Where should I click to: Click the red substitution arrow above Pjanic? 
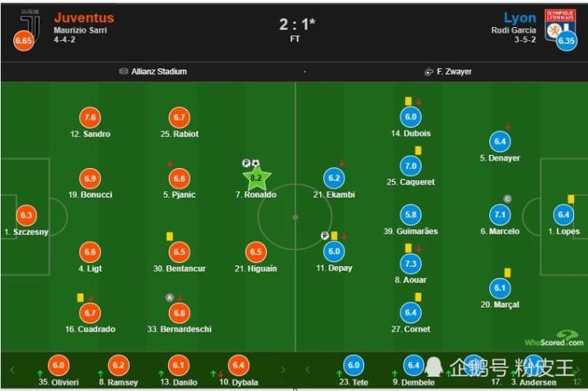pos(169,163)
